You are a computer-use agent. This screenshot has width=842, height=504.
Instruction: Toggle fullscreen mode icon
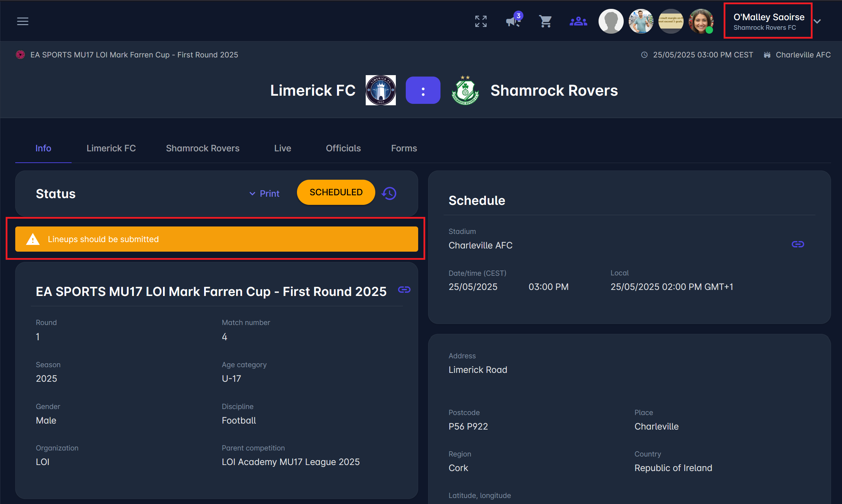click(x=481, y=21)
